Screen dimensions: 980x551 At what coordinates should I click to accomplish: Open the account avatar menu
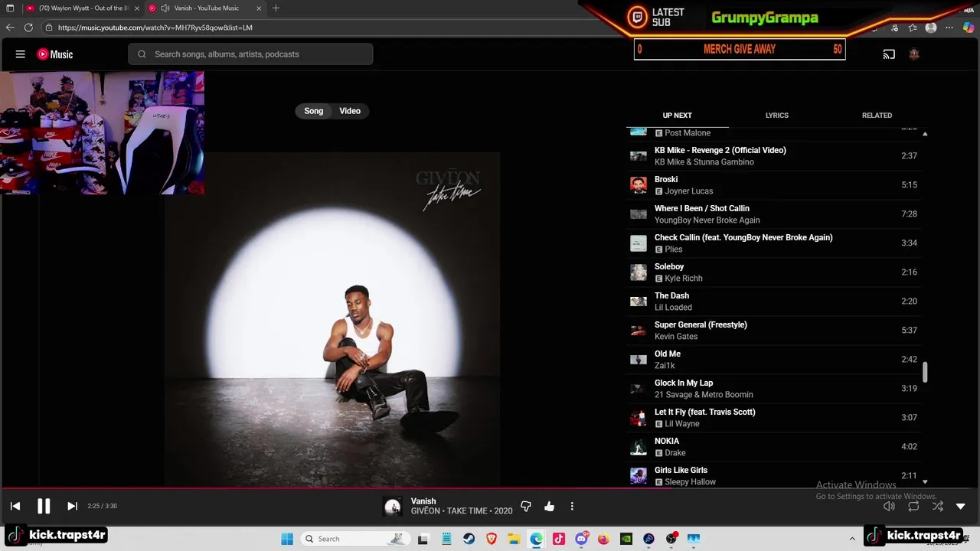[x=913, y=54]
